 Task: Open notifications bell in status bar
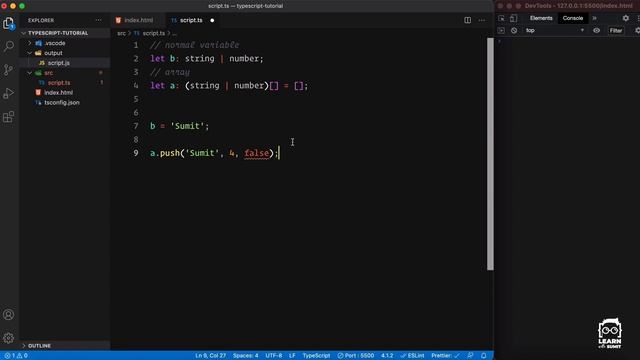click(x=483, y=356)
